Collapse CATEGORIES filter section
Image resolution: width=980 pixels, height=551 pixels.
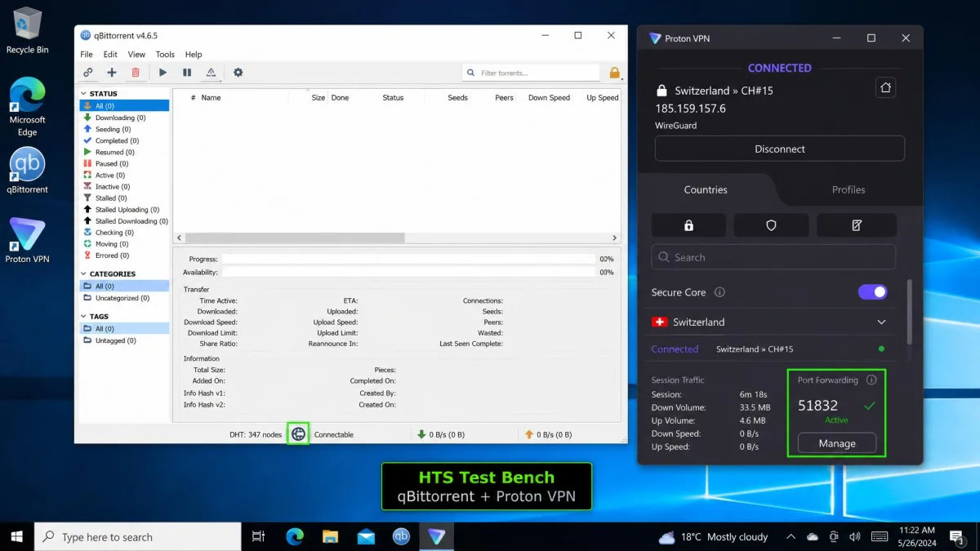click(x=83, y=273)
